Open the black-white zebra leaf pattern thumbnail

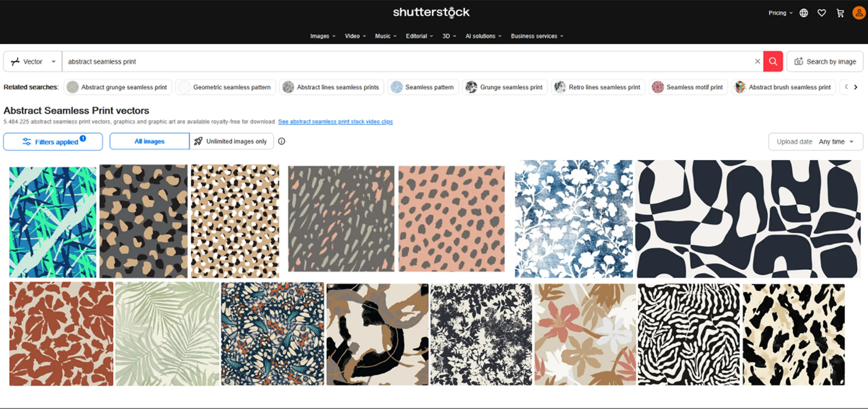pyautogui.click(x=689, y=334)
